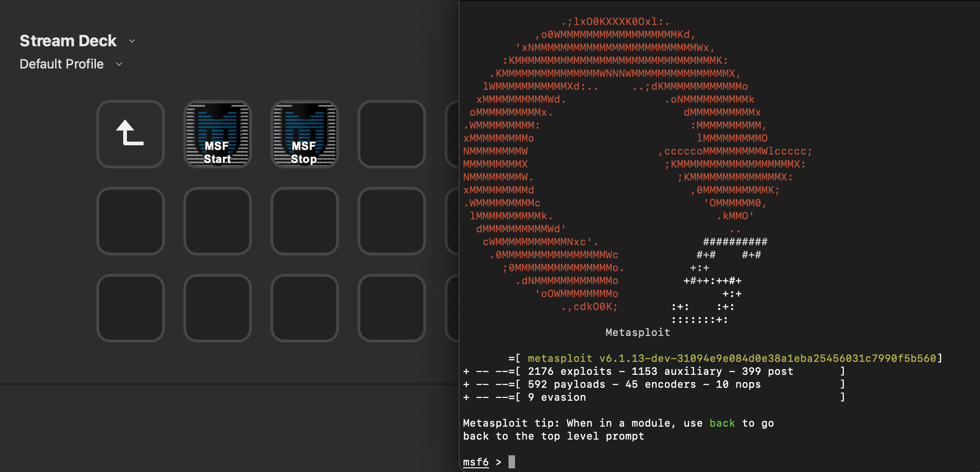Open the Stream Deck device dropdown chevron
Image resolution: width=980 pixels, height=472 pixels.
132,41
